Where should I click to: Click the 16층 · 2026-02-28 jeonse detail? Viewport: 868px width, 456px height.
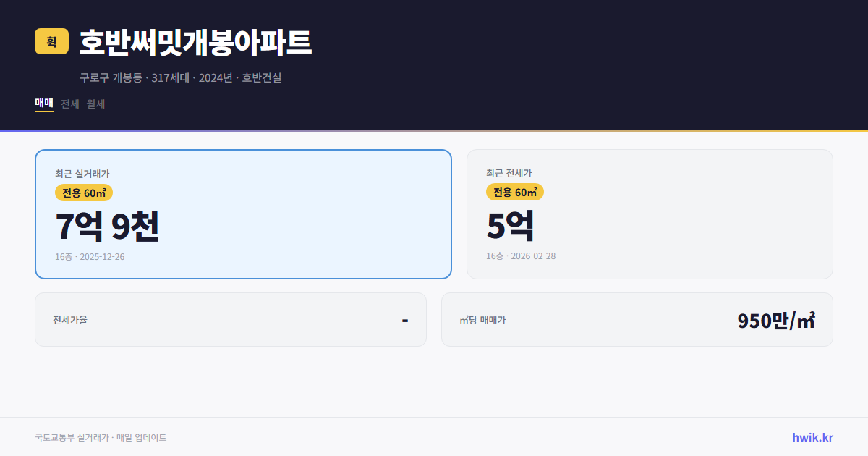pos(519,256)
